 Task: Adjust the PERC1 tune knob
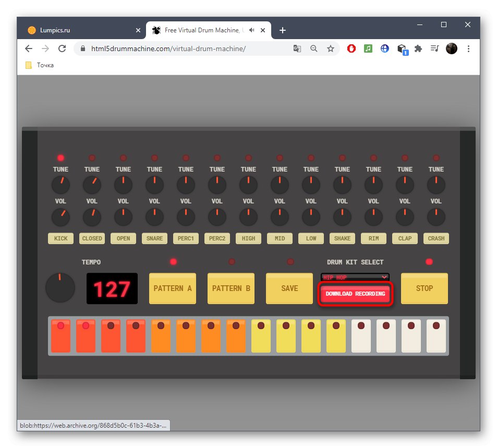point(186,185)
